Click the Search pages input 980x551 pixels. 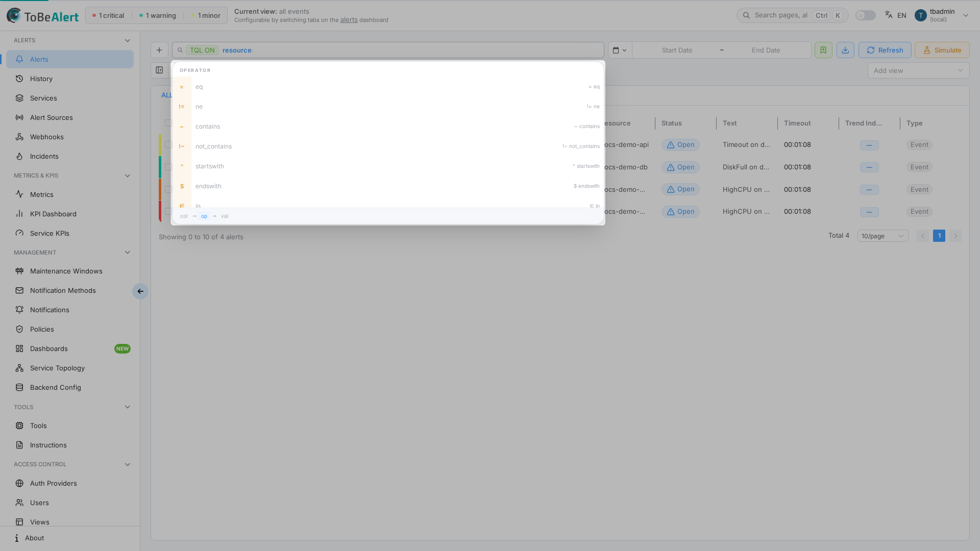[792, 15]
